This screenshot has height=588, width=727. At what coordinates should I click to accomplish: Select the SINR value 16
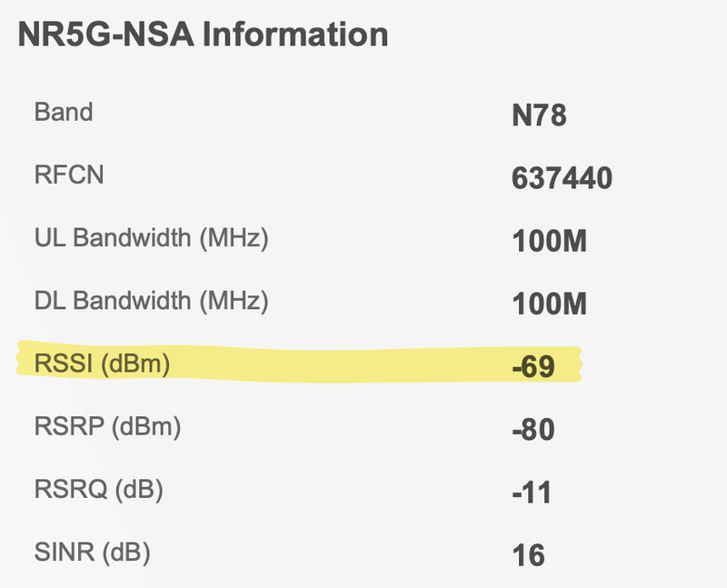528,554
